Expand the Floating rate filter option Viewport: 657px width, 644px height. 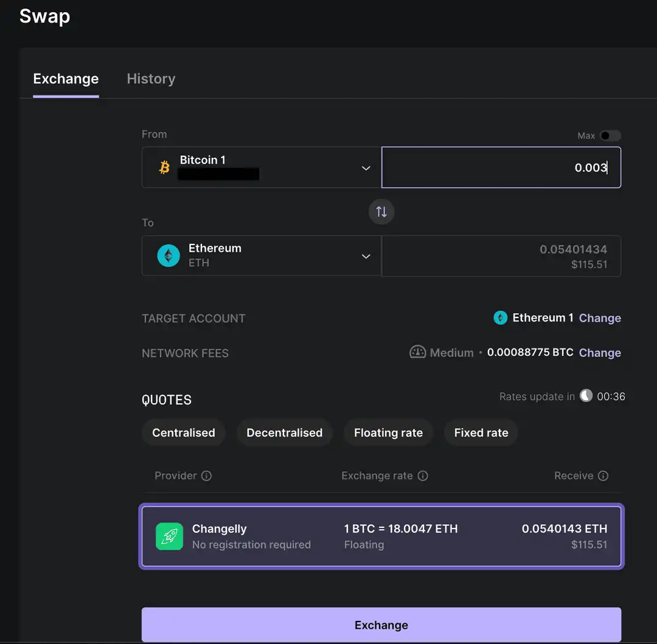(388, 432)
